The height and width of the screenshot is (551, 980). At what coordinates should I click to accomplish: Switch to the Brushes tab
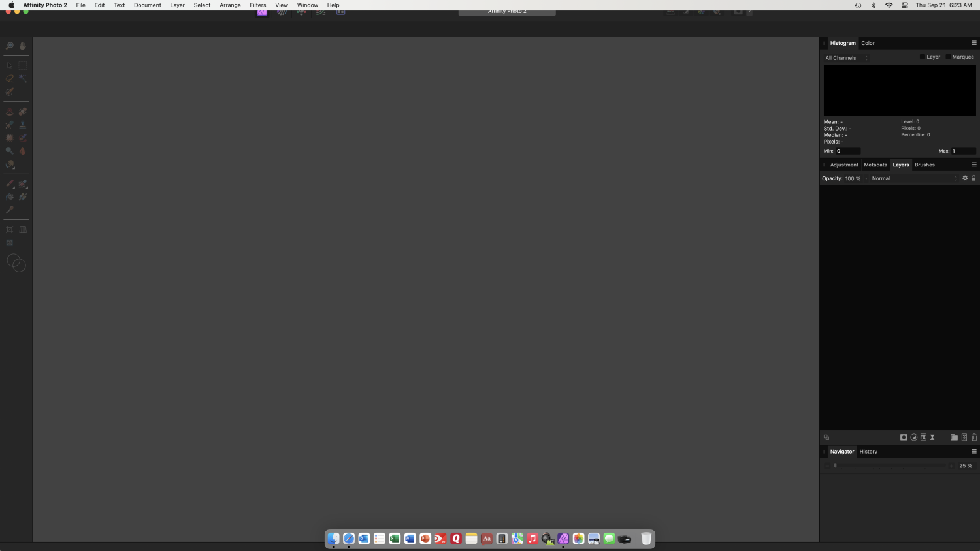tap(924, 165)
